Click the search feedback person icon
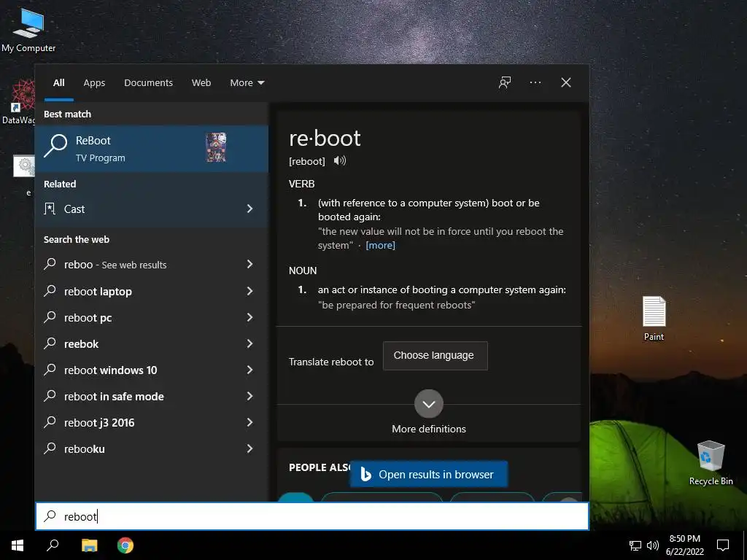 click(505, 82)
